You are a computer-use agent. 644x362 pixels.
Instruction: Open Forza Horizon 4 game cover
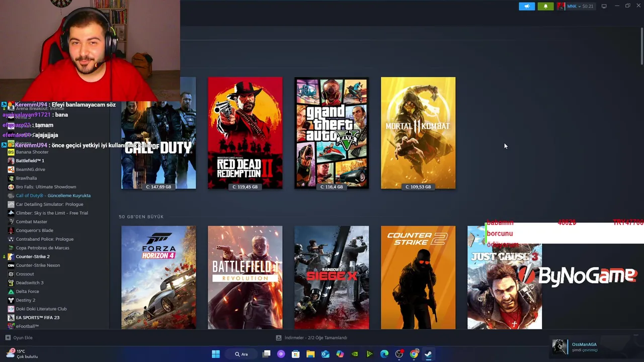coord(158,278)
